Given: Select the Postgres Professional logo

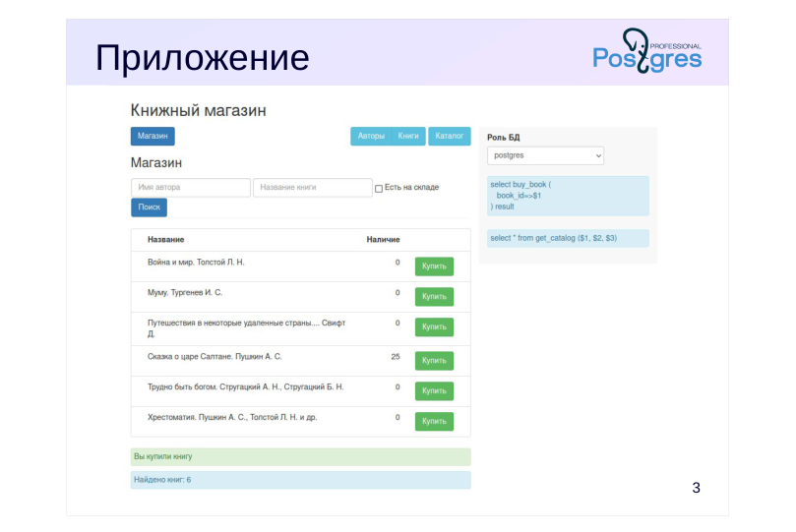Looking at the screenshot, I should point(647,51).
